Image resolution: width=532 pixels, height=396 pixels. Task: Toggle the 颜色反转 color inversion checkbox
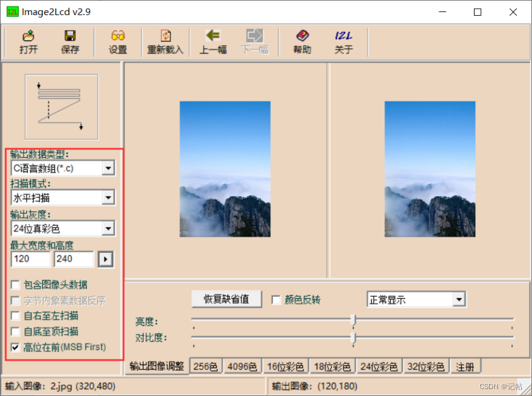276,300
